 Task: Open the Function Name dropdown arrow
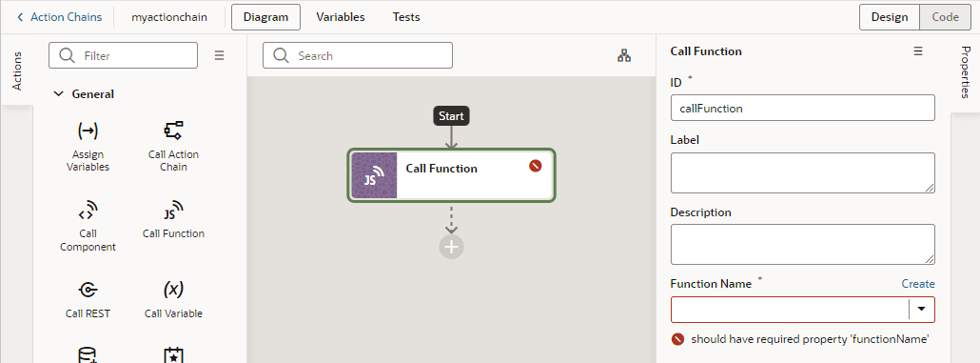pos(921,310)
